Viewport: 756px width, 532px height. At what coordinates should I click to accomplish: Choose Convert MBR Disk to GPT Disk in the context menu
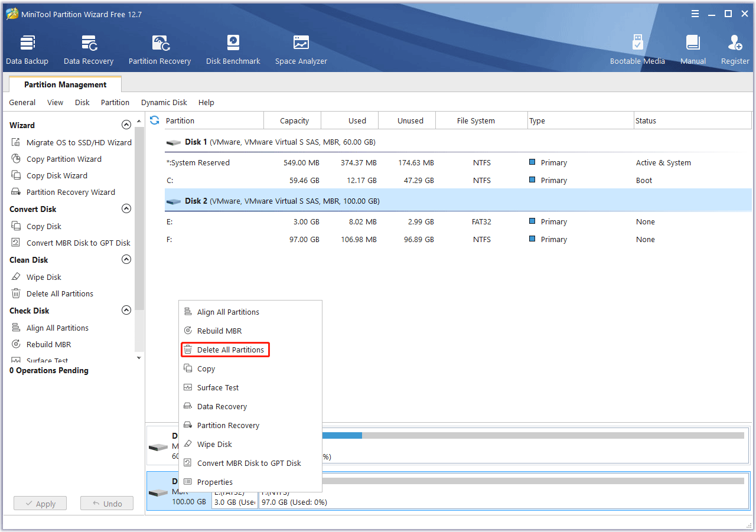click(x=250, y=463)
